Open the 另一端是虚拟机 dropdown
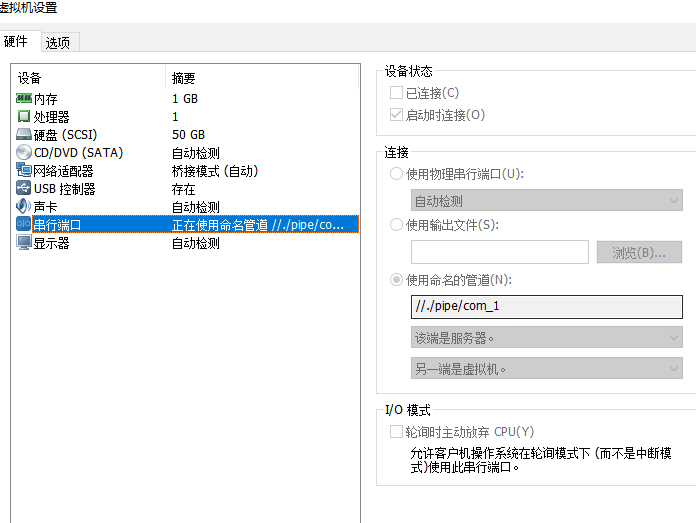 click(546, 368)
